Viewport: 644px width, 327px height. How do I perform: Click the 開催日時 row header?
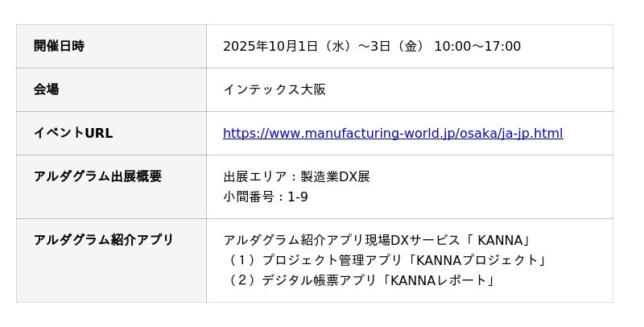click(59, 47)
